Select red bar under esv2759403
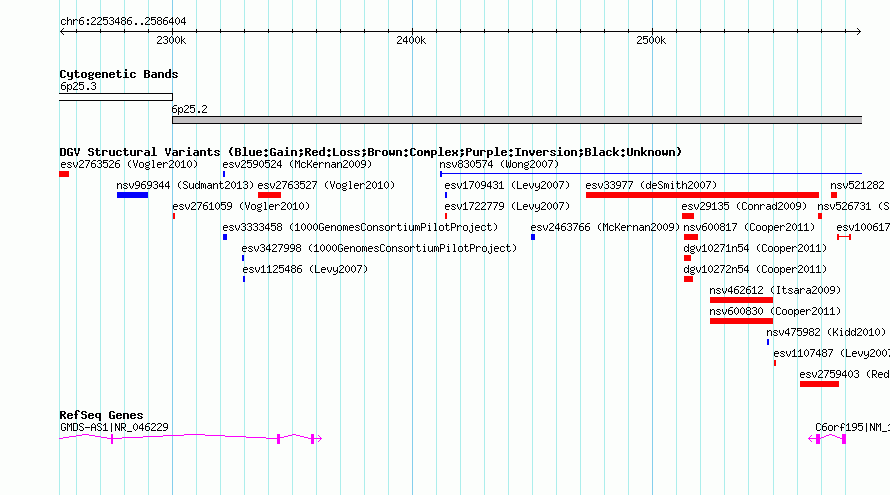 click(x=819, y=384)
